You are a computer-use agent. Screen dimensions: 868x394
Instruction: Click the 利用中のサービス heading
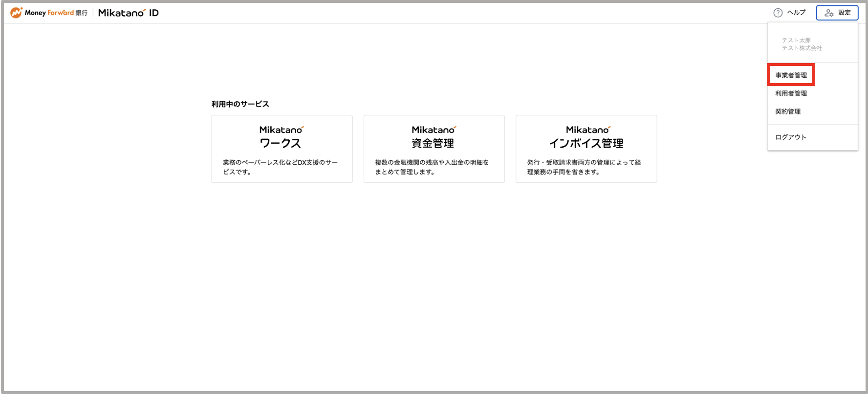click(240, 104)
